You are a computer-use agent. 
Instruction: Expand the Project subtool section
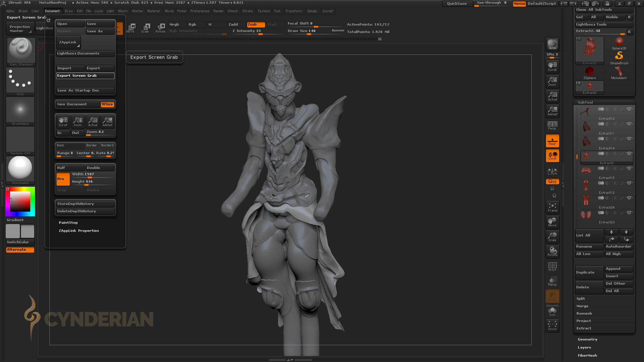point(583,321)
